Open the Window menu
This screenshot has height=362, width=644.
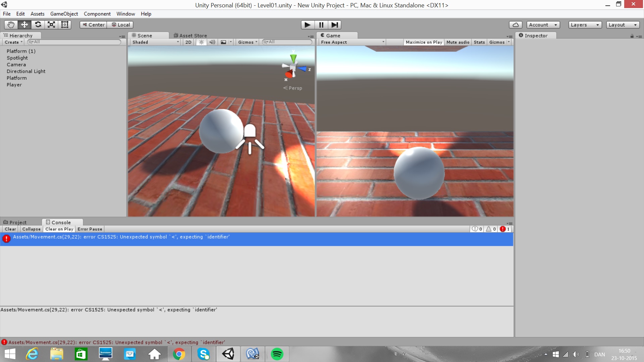[125, 14]
